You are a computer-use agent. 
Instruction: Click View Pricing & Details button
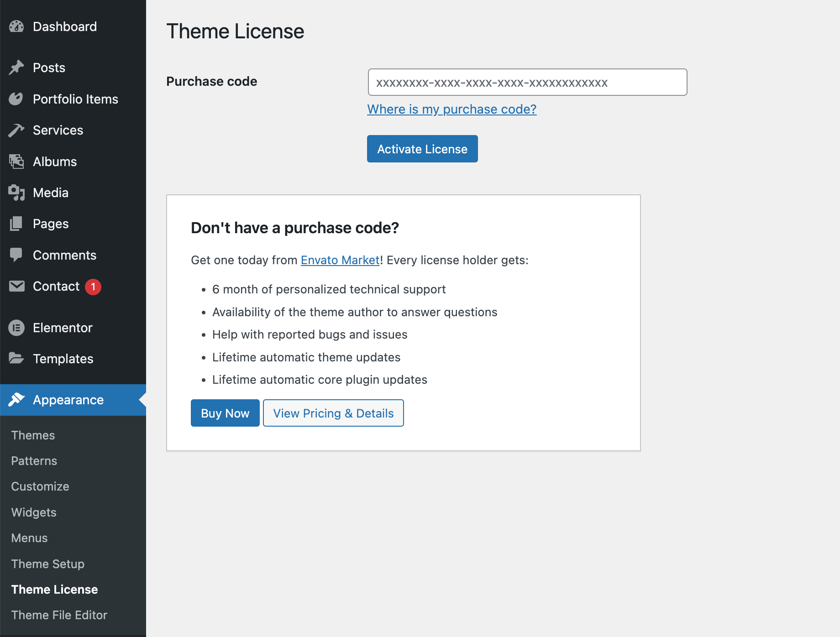(333, 413)
